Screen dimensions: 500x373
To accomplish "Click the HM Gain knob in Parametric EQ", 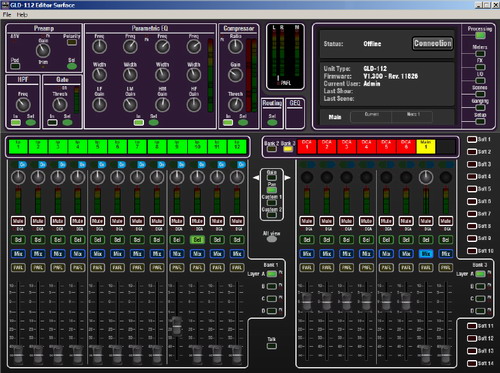I will pyautogui.click(x=162, y=105).
